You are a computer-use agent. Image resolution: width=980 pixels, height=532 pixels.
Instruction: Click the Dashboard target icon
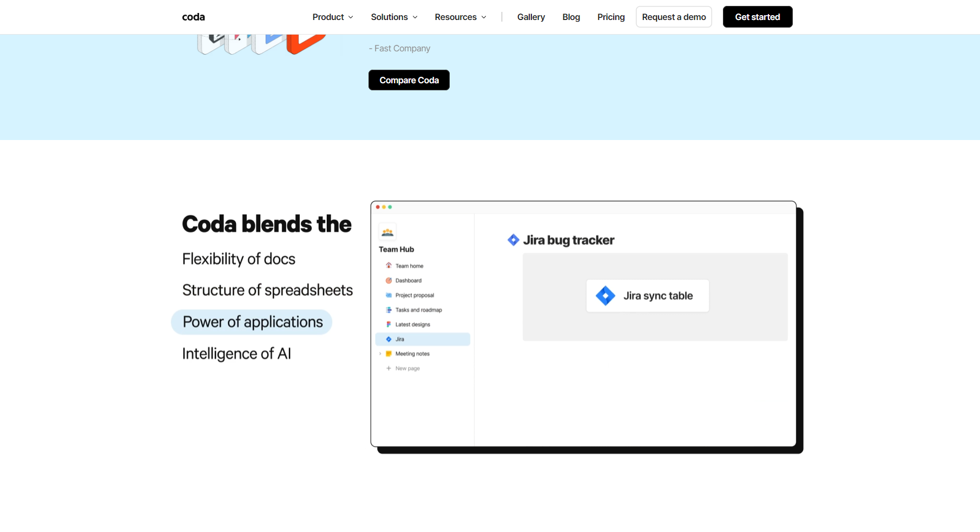click(x=389, y=281)
